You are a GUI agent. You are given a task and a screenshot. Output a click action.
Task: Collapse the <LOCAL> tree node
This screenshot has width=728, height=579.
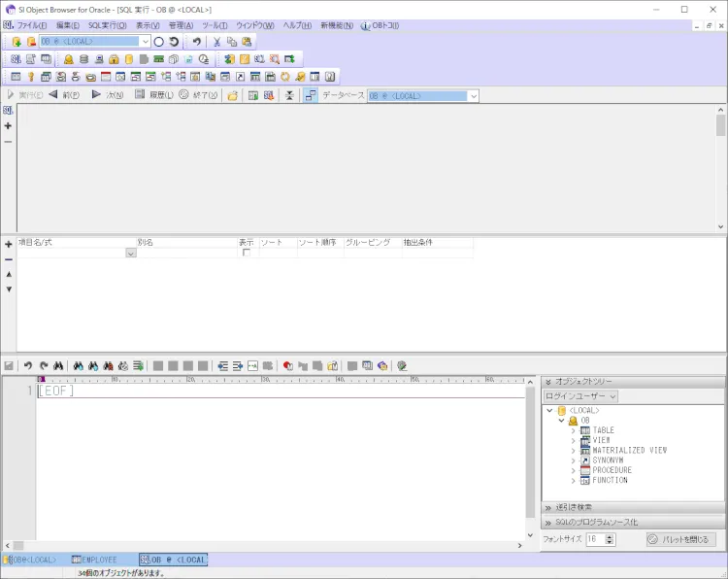click(550, 411)
